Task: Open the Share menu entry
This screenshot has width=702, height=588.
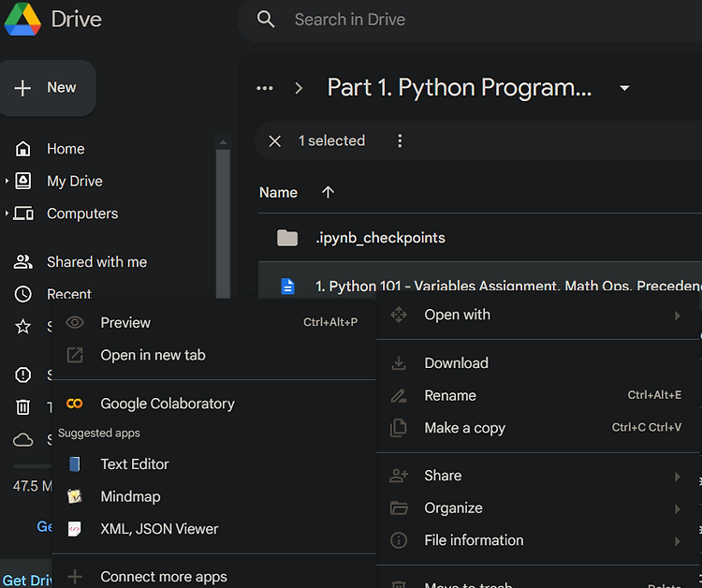Action: pyautogui.click(x=537, y=476)
